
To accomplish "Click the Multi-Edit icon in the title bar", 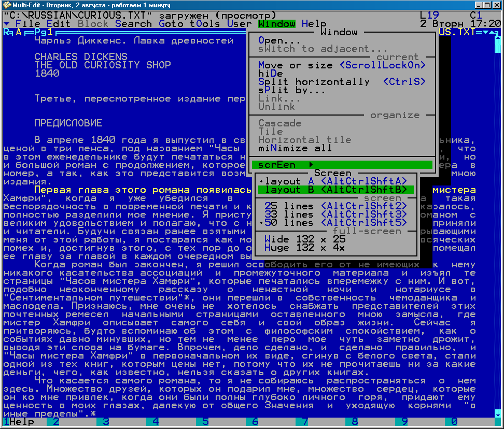I will click(x=6, y=5).
